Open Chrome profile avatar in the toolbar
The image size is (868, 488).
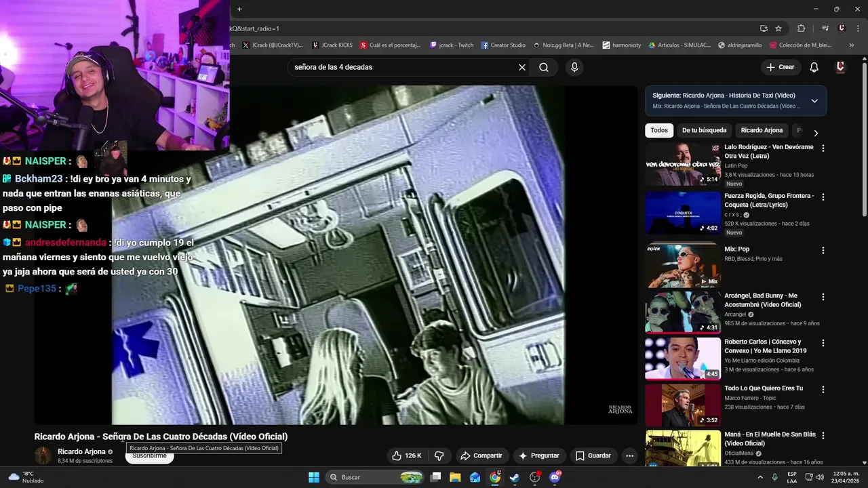(x=842, y=28)
